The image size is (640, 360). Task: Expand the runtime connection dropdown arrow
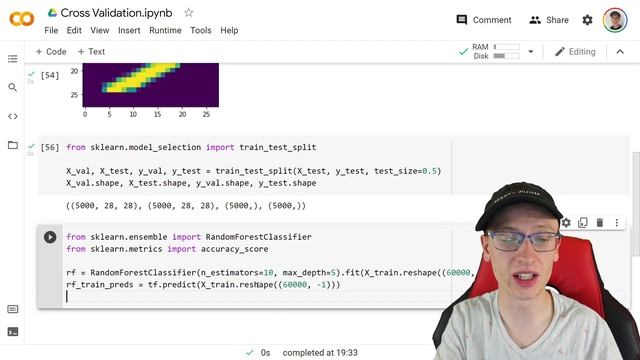(531, 52)
